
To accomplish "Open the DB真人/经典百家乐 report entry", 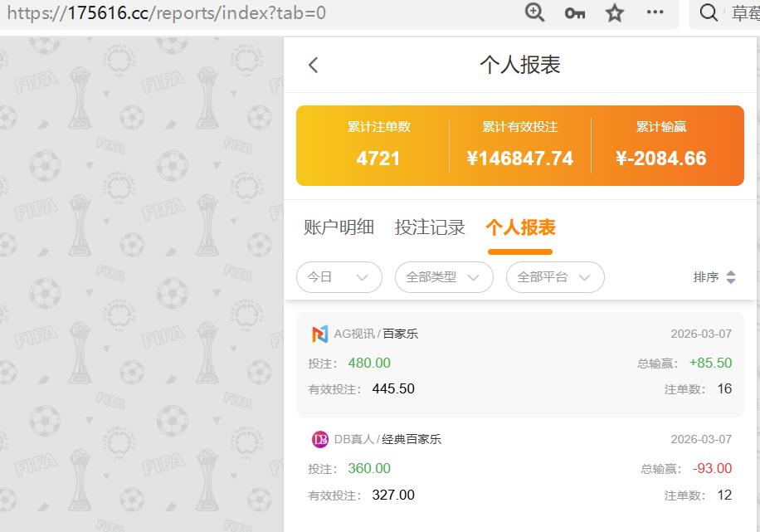I will point(520,467).
